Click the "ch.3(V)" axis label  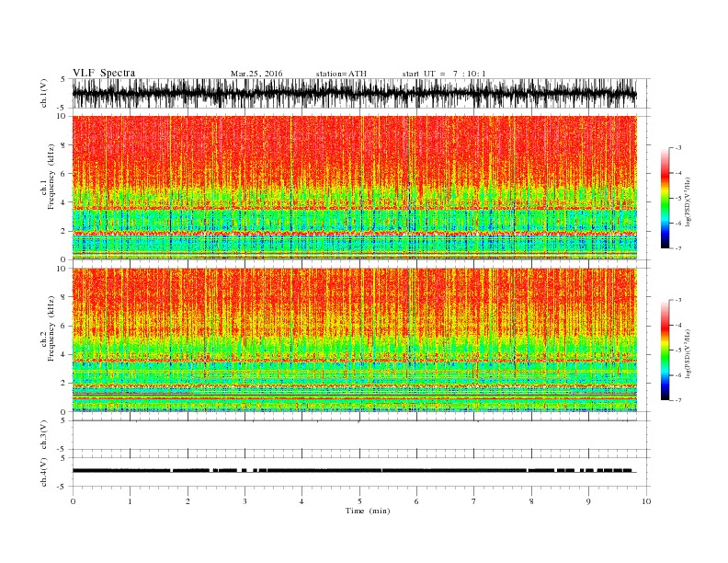pos(44,435)
